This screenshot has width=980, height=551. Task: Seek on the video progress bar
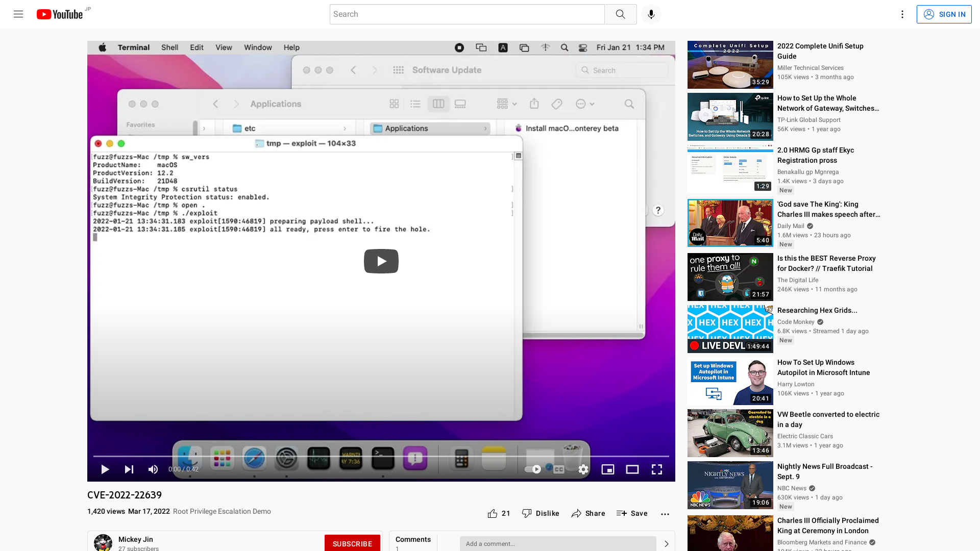[x=381, y=456]
